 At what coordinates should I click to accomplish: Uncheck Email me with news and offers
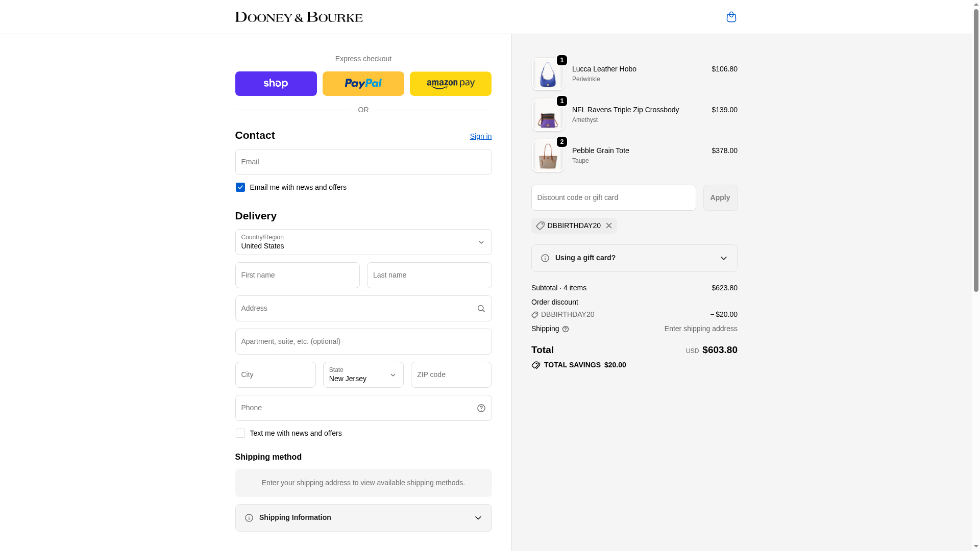[x=240, y=187]
